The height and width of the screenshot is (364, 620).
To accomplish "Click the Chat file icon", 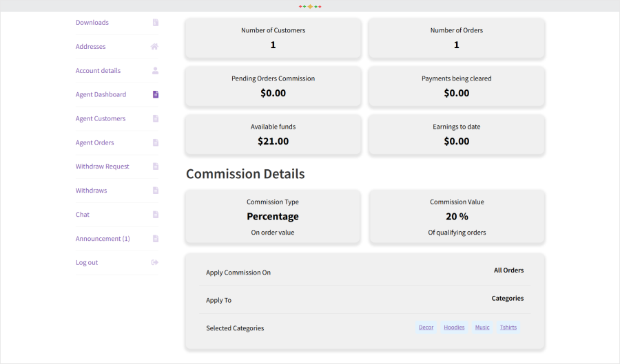I will [x=156, y=215].
